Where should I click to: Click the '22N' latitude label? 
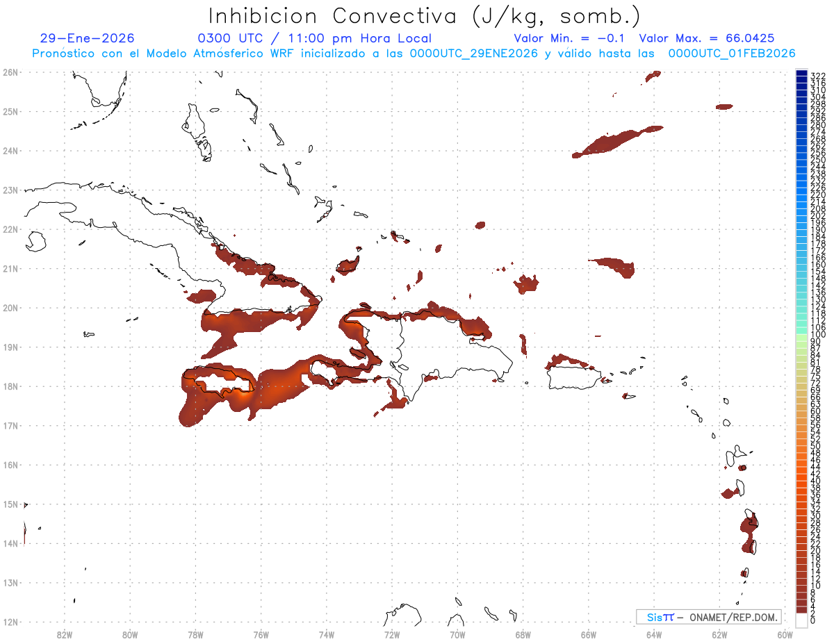coord(10,229)
